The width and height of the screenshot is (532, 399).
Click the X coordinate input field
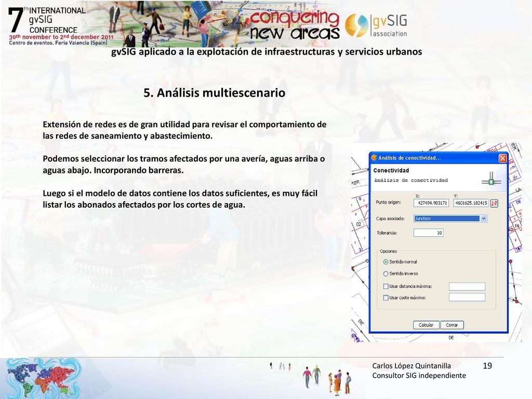(x=431, y=203)
